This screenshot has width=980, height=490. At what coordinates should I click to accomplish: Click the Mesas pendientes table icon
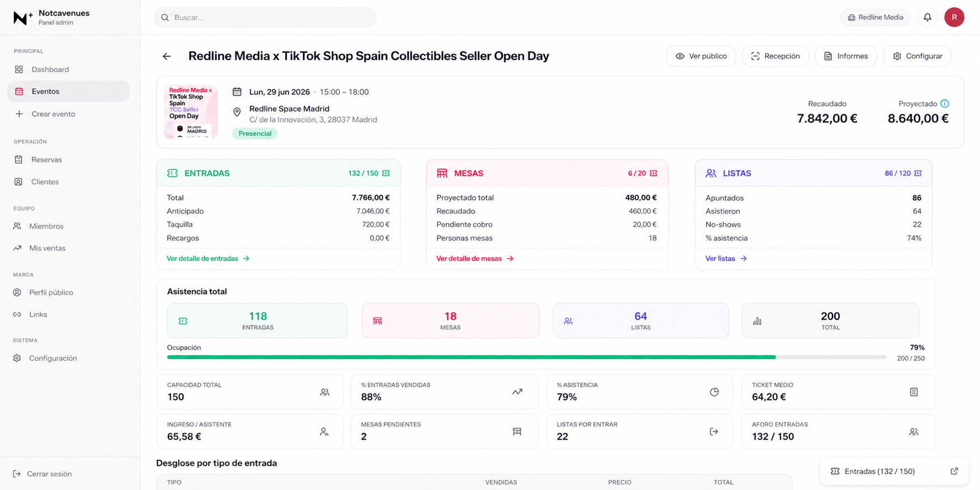pyautogui.click(x=517, y=432)
